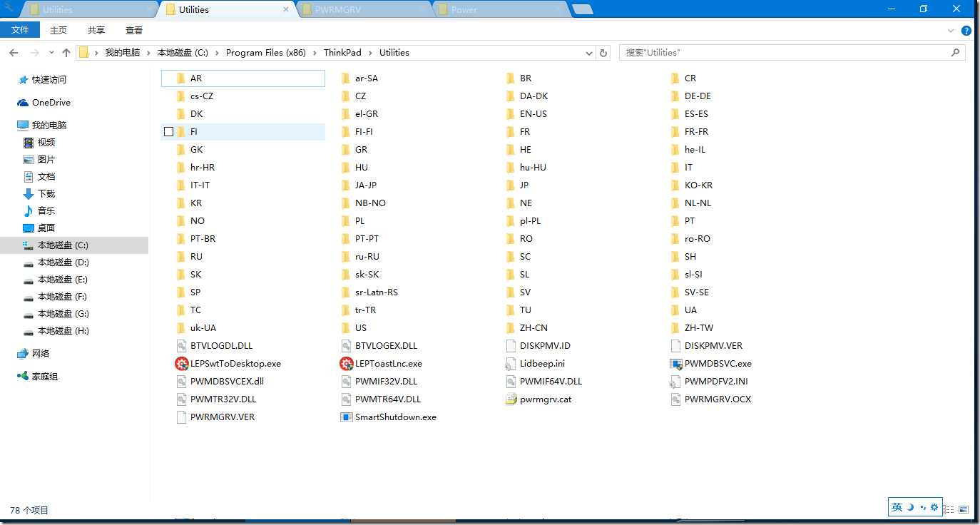Click the IME moon icon
The width and height of the screenshot is (980, 525).
910,507
